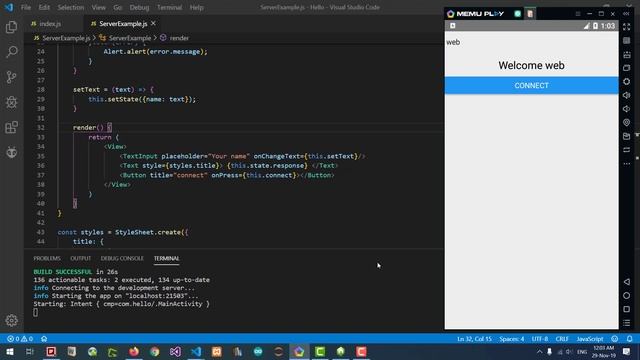Change language mode via JavaScript status item
This screenshot has height=360, width=640.
[x=590, y=339]
